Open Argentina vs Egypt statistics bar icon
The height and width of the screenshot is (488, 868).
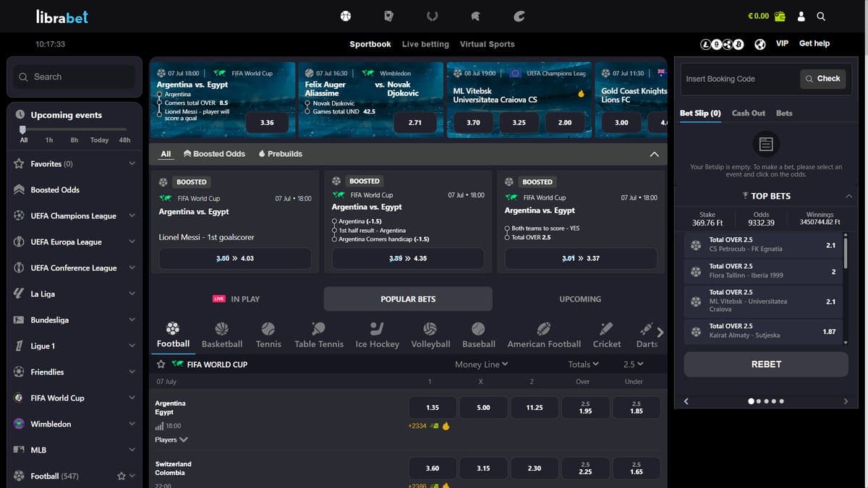click(x=159, y=427)
